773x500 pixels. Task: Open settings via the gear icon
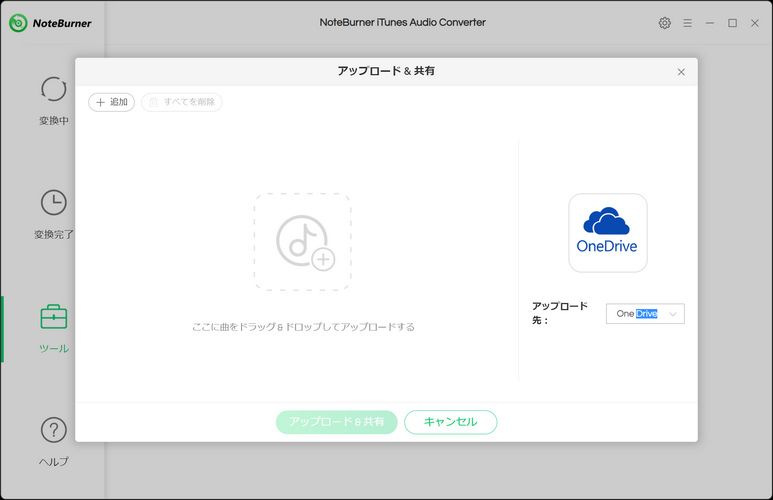(x=665, y=23)
